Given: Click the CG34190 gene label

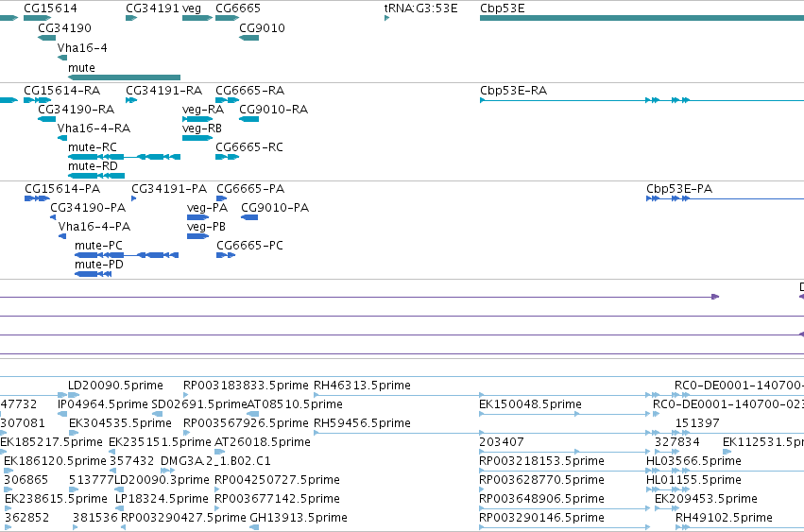Looking at the screenshot, I should [x=64, y=27].
